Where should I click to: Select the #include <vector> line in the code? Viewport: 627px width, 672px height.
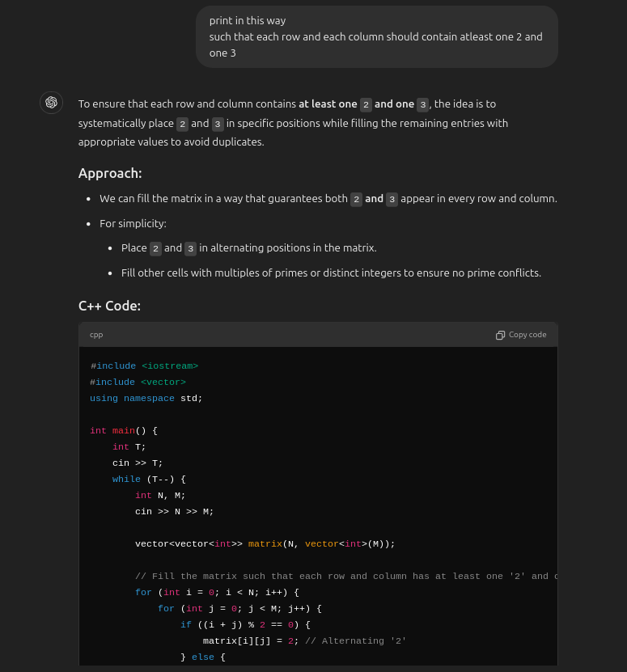pos(138,382)
